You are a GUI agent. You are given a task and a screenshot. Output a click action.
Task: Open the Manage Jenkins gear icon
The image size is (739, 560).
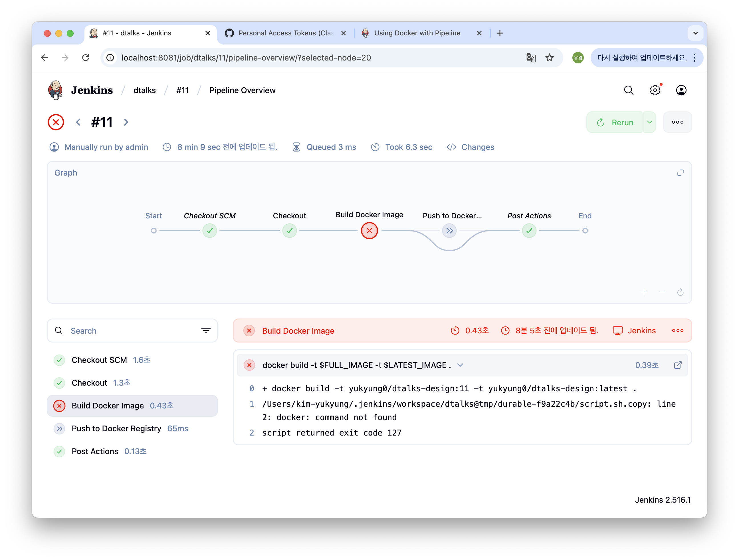[x=655, y=90]
